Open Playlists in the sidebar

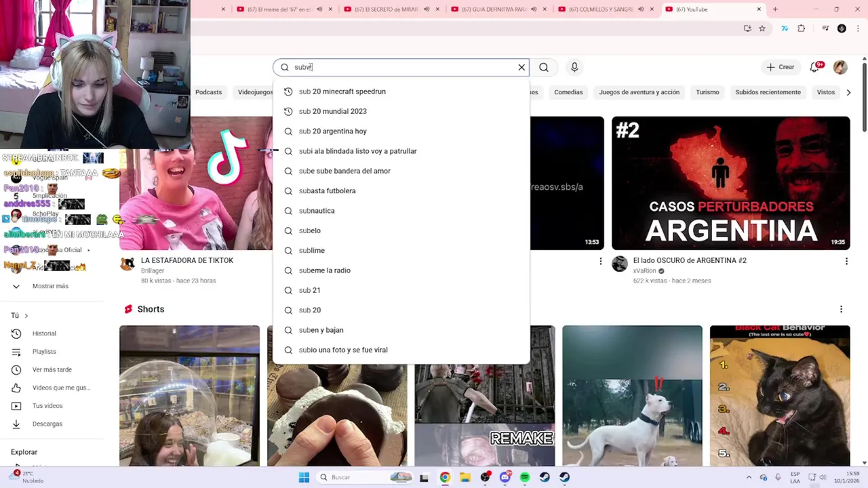coord(44,352)
